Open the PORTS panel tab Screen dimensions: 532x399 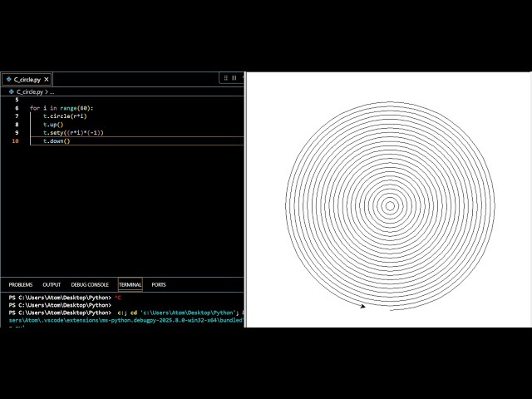point(159,284)
